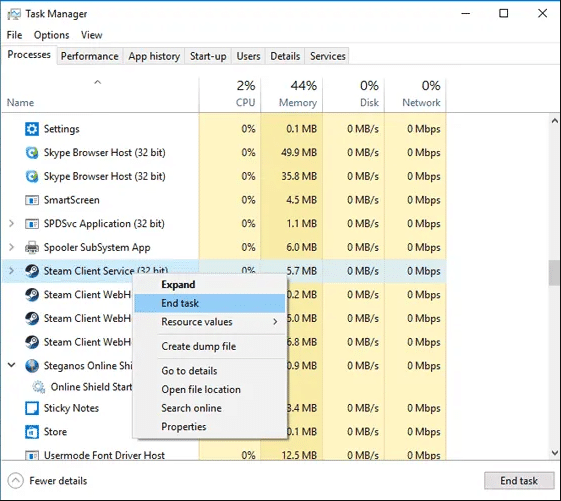
Task: Select the Online Shield Start child process
Action: point(91,387)
